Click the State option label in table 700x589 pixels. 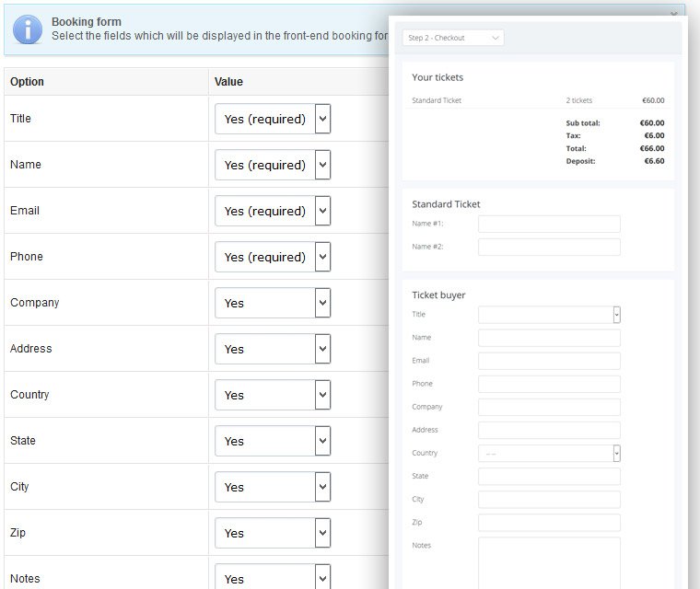pos(23,441)
